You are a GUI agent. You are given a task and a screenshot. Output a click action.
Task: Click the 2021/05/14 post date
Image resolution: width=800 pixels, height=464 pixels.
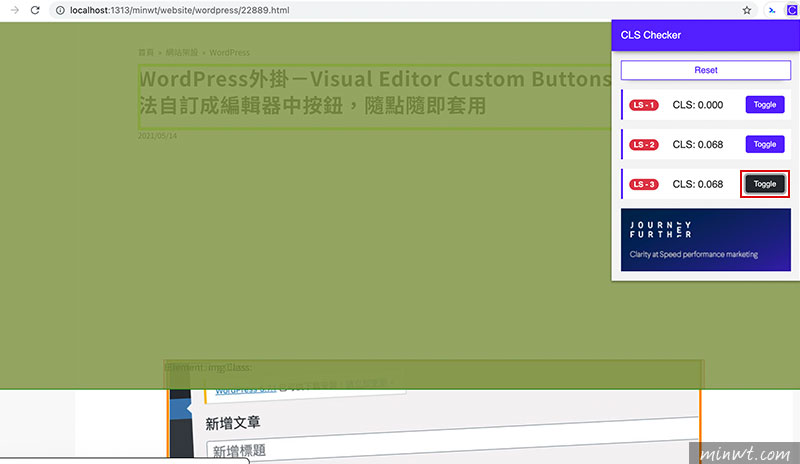pyautogui.click(x=157, y=136)
